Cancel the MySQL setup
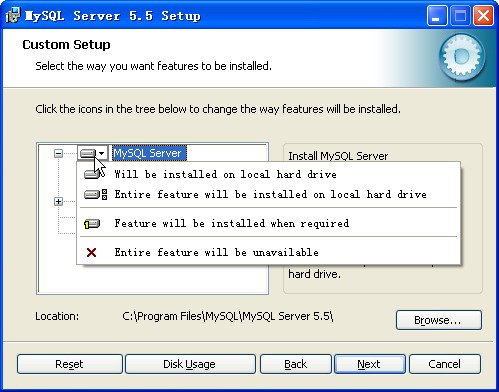Screen dimensions: 499x392 pyautogui.click(x=445, y=364)
